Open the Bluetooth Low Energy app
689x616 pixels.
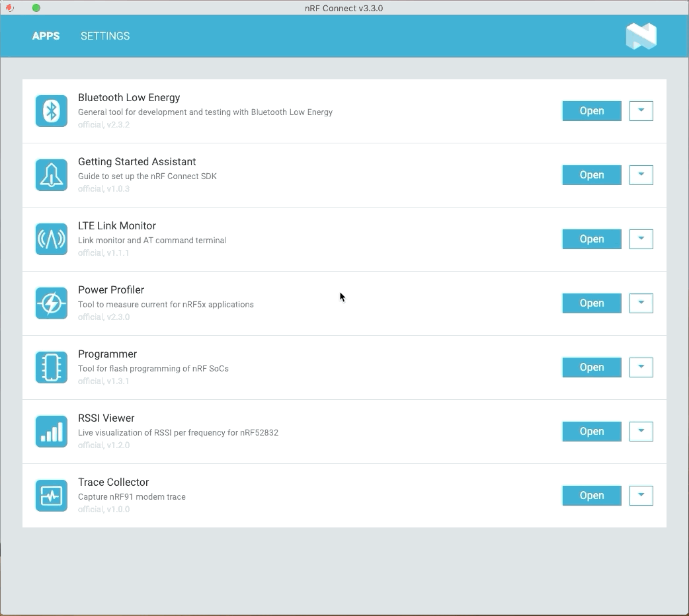tap(591, 111)
